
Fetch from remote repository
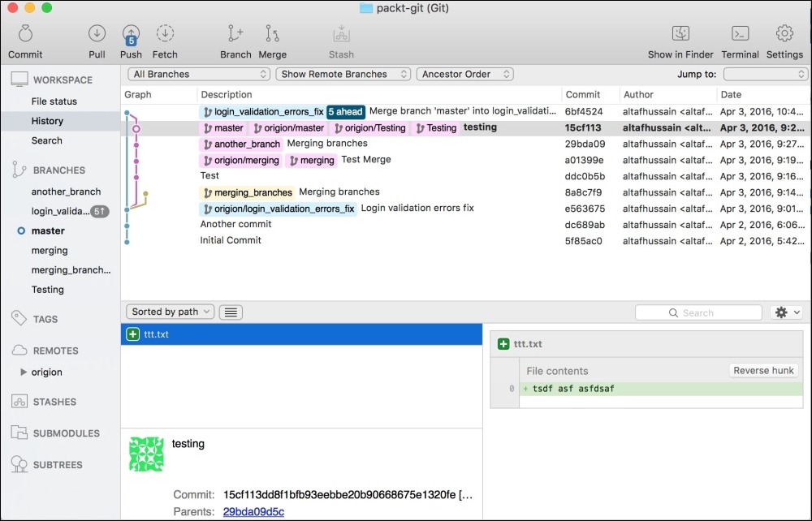click(x=165, y=36)
